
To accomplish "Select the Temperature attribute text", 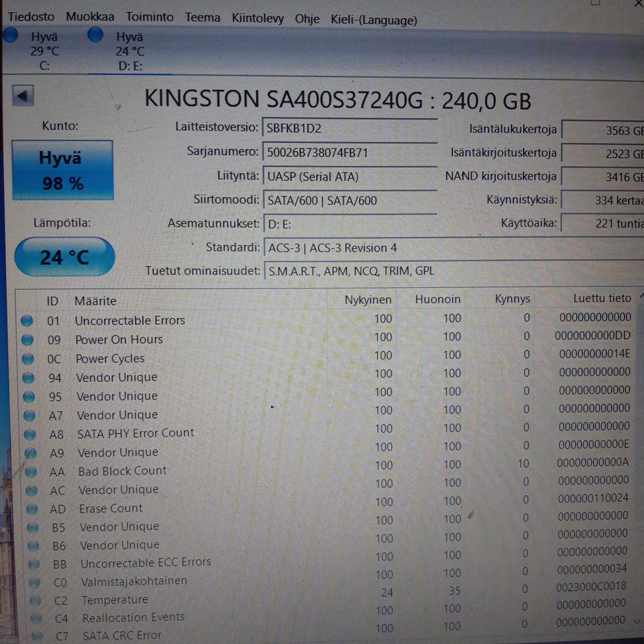I will point(115,600).
